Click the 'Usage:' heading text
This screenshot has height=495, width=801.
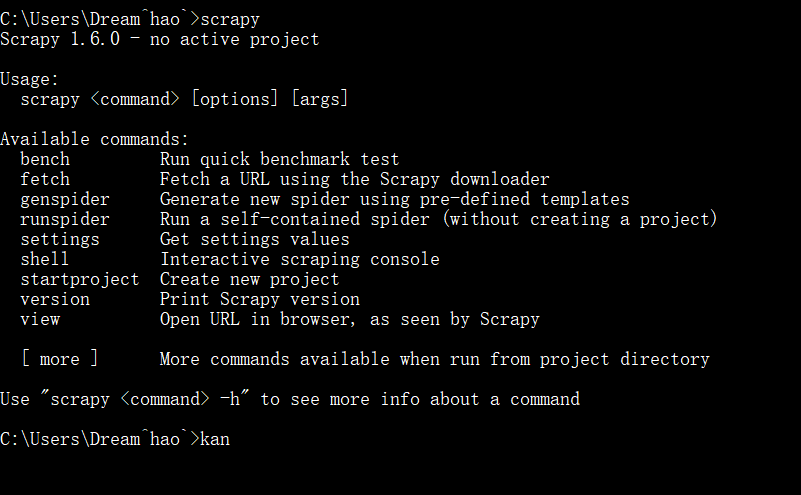[30, 79]
